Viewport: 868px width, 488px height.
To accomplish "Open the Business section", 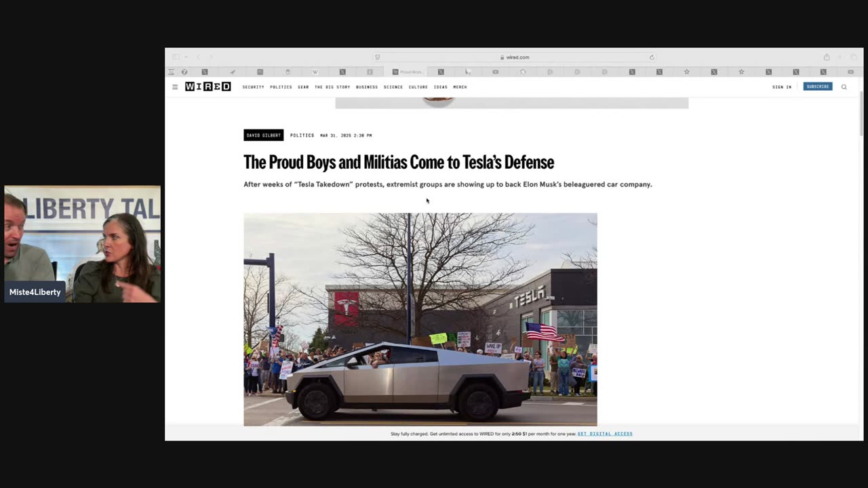I will [x=367, y=87].
